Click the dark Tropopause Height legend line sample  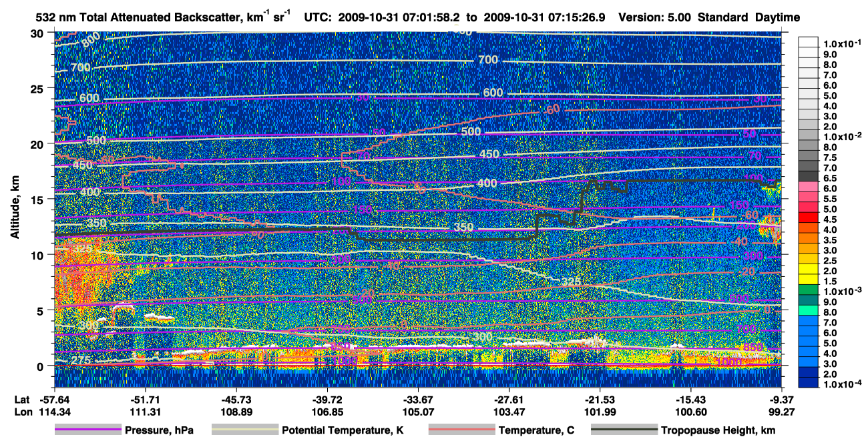(624, 430)
